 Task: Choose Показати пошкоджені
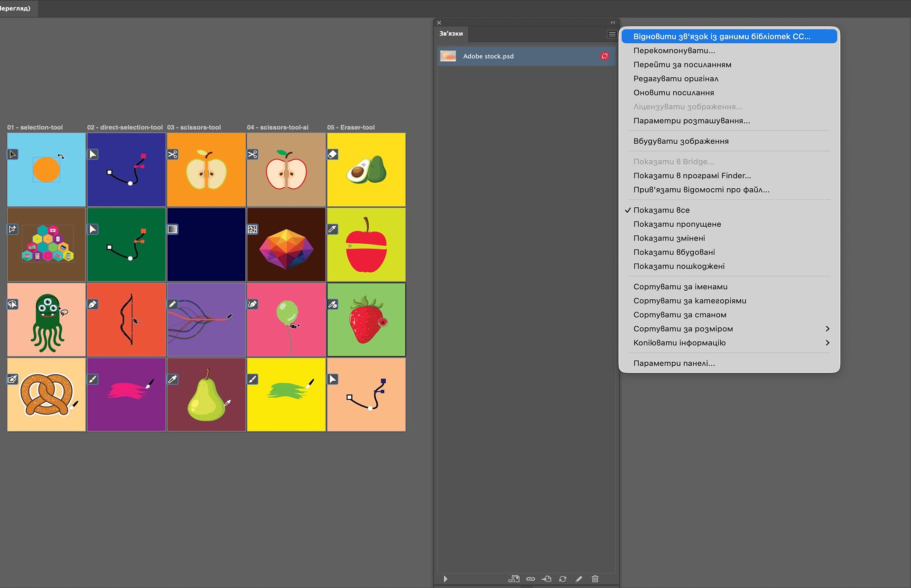[x=729, y=266]
